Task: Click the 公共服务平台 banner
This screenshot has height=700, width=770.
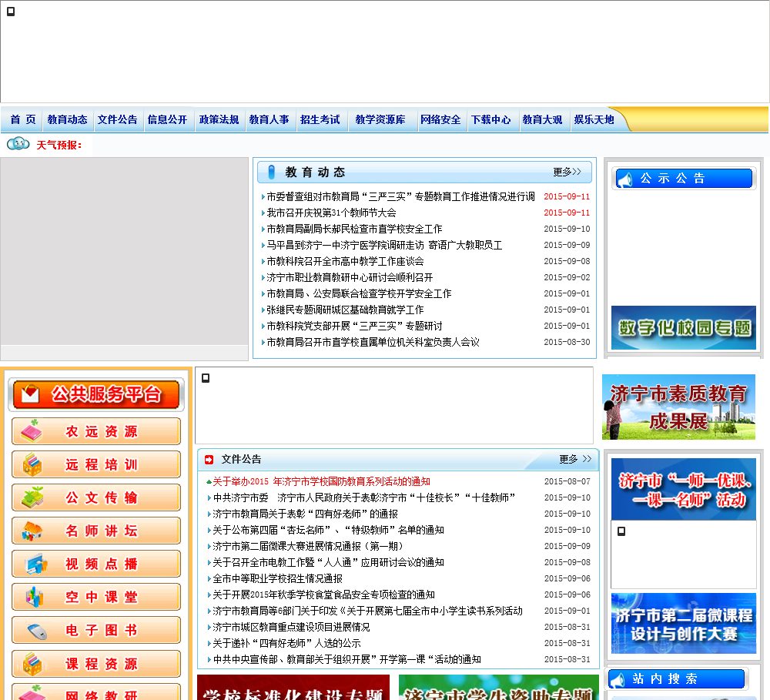Action: pos(96,394)
